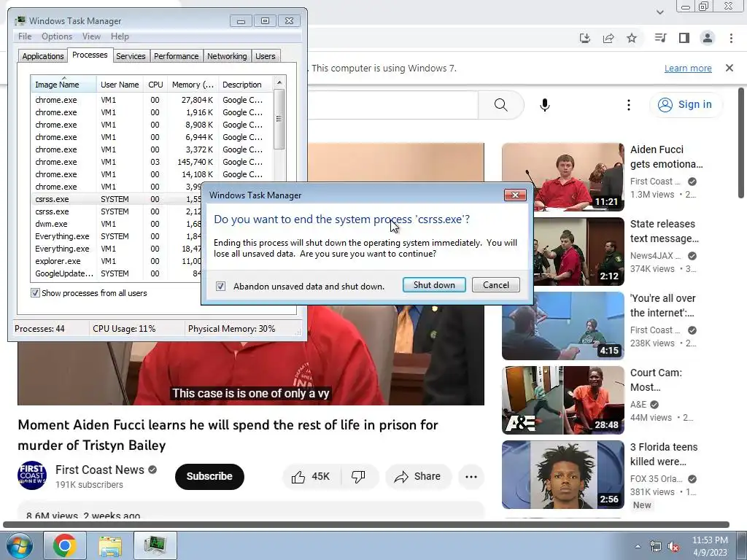Open the Help menu in Task Manager
Screen dimensions: 747x560
[x=120, y=36]
